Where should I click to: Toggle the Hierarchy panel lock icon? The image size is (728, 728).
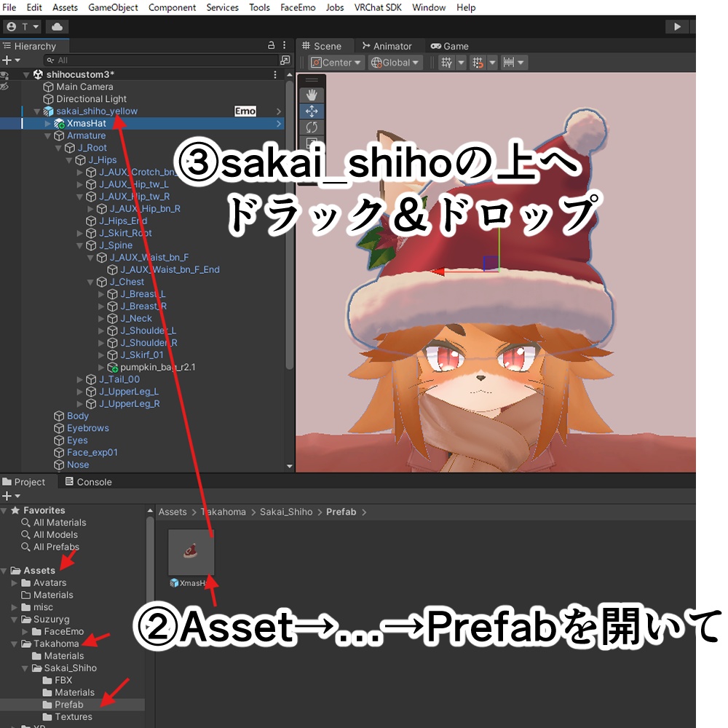click(x=271, y=45)
